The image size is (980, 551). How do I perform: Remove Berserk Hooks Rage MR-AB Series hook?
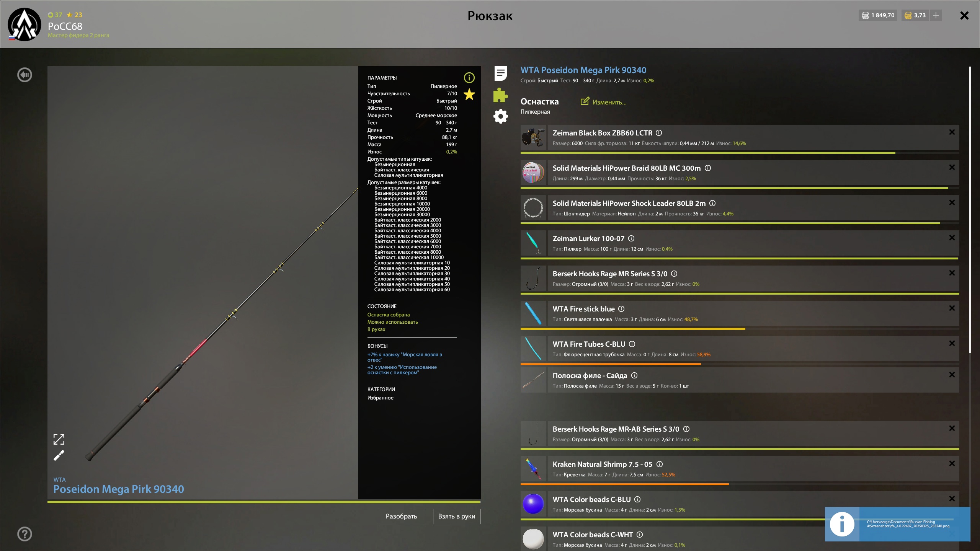952,428
